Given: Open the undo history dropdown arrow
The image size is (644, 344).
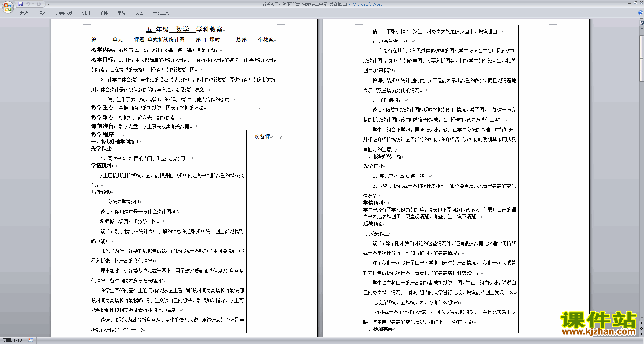Looking at the screenshot, I should pyautogui.click(x=33, y=4).
